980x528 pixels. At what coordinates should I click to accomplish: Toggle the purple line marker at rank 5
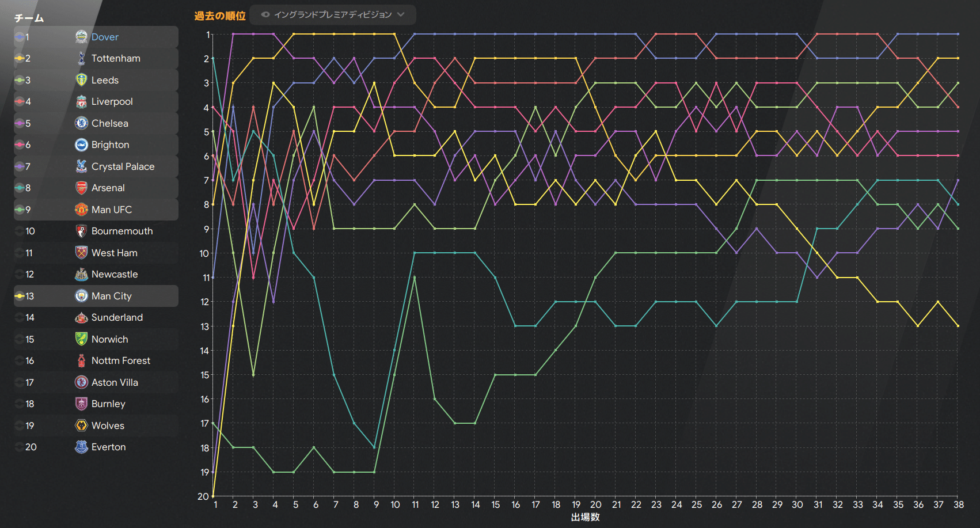(20, 123)
